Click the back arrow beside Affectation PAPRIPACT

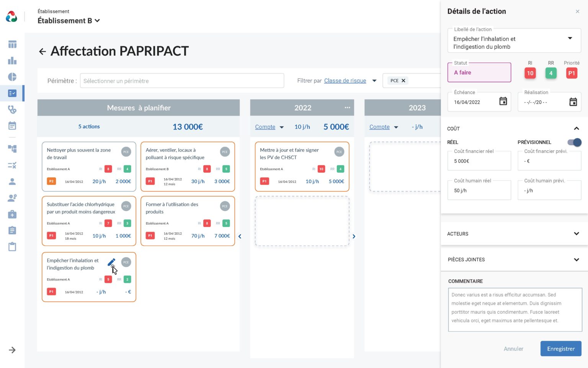(x=42, y=51)
